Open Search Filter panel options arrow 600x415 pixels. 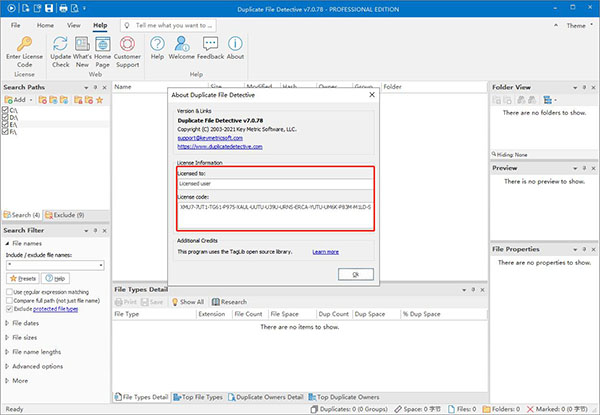pos(86,231)
